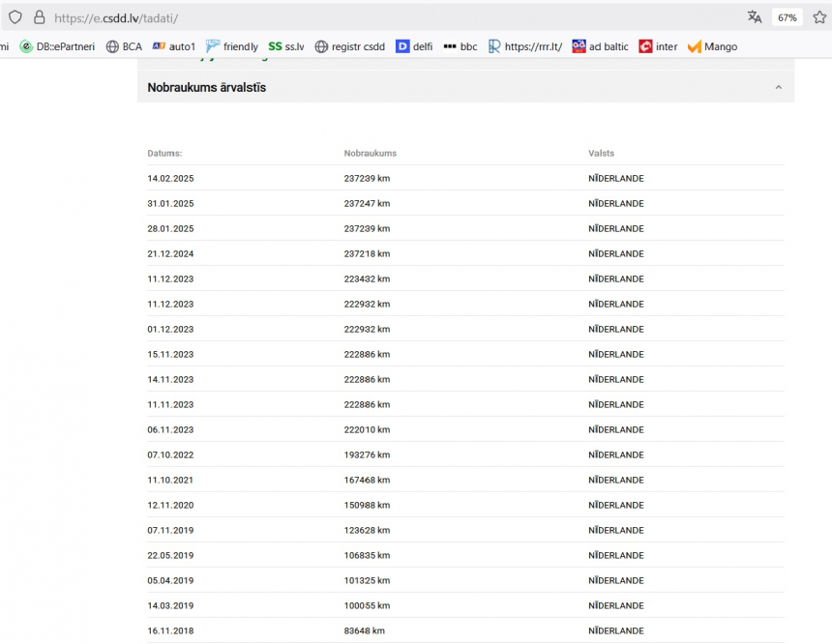Select mileage 83648 km
This screenshot has width=832, height=644.
pyautogui.click(x=364, y=630)
